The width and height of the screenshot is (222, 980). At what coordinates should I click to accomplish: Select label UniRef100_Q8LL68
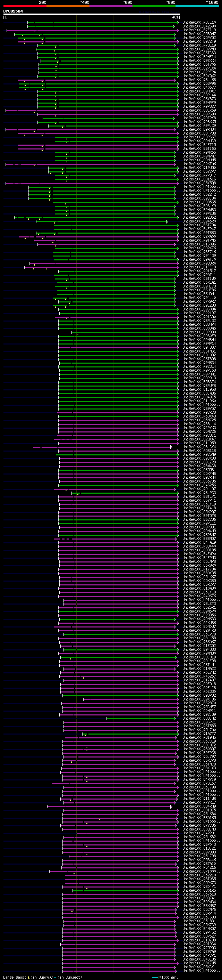point(199,80)
